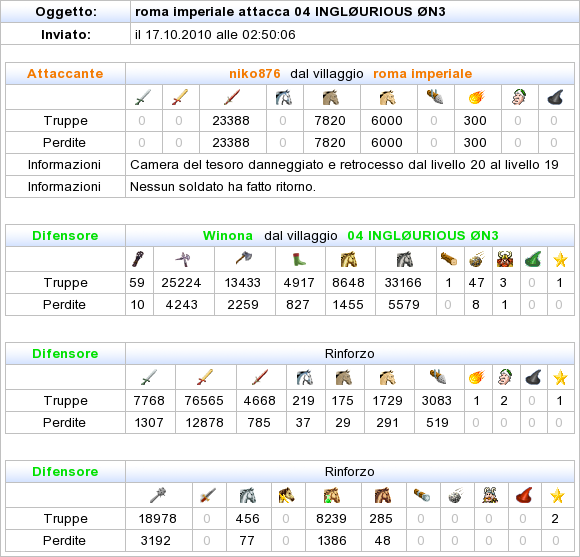
Task: Click the Equites Imperatoris icon above 7820
Action: click(x=330, y=97)
